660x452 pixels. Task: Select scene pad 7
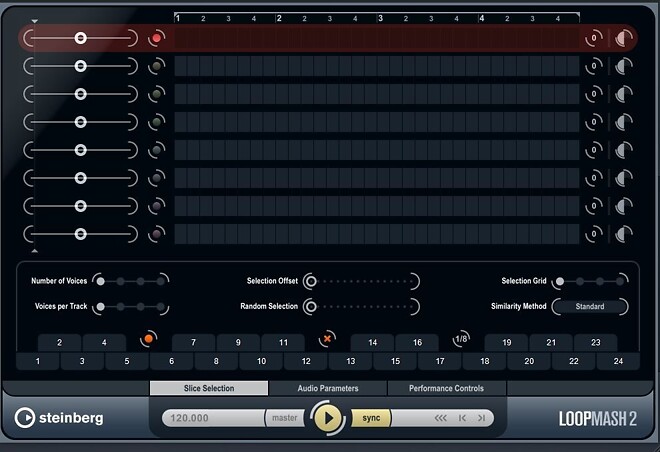(x=193, y=342)
